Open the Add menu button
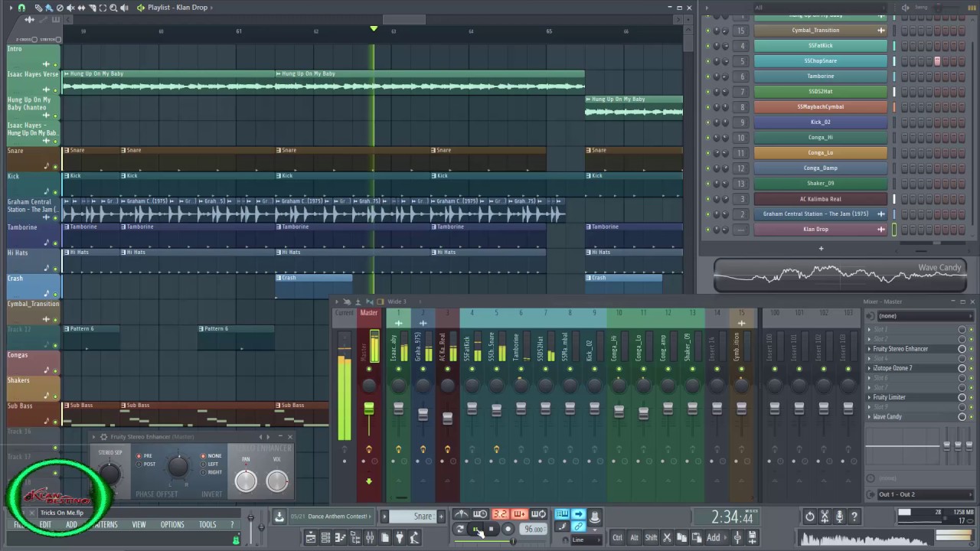Image resolution: width=980 pixels, height=551 pixels. coord(717,537)
